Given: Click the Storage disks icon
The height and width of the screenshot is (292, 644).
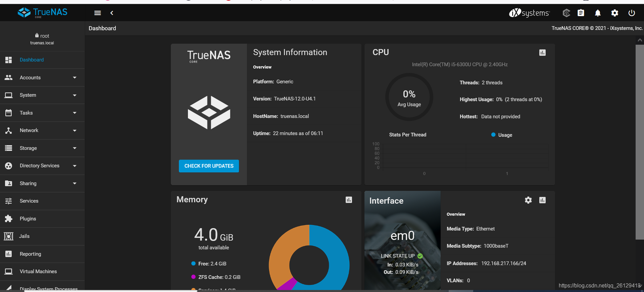Looking at the screenshot, I should (x=9, y=148).
